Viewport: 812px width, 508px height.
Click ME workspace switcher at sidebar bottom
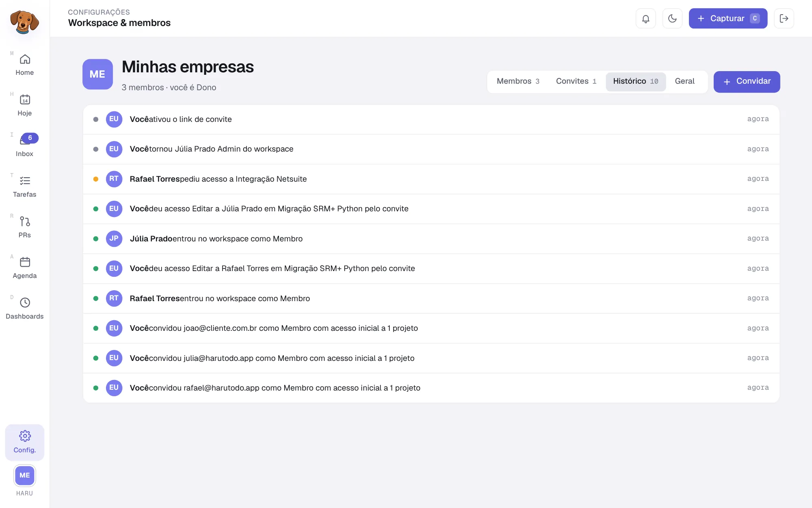[25, 475]
